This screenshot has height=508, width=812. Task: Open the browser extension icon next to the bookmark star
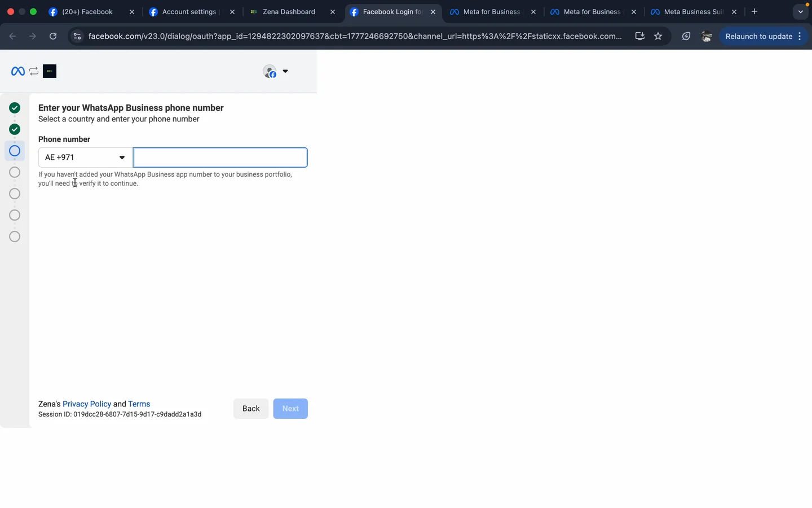point(686,36)
